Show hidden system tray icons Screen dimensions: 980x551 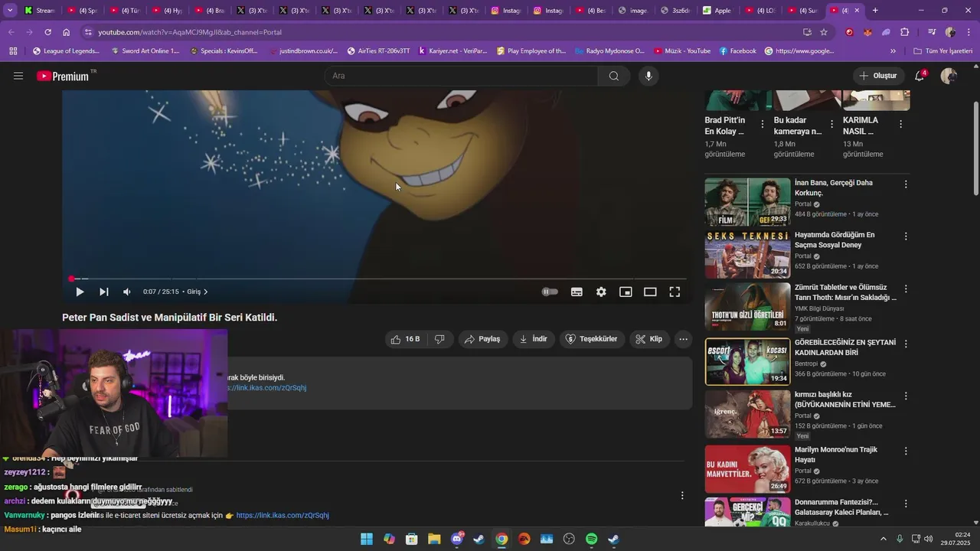(883, 539)
